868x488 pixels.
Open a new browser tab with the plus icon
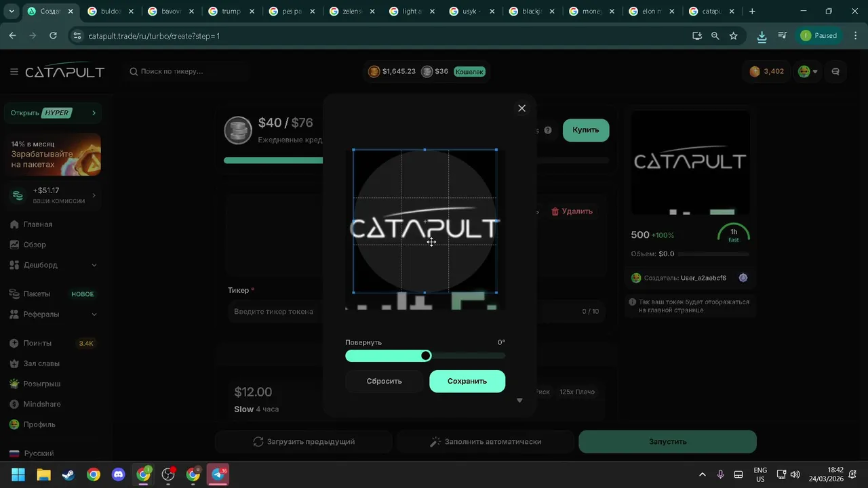coord(752,12)
